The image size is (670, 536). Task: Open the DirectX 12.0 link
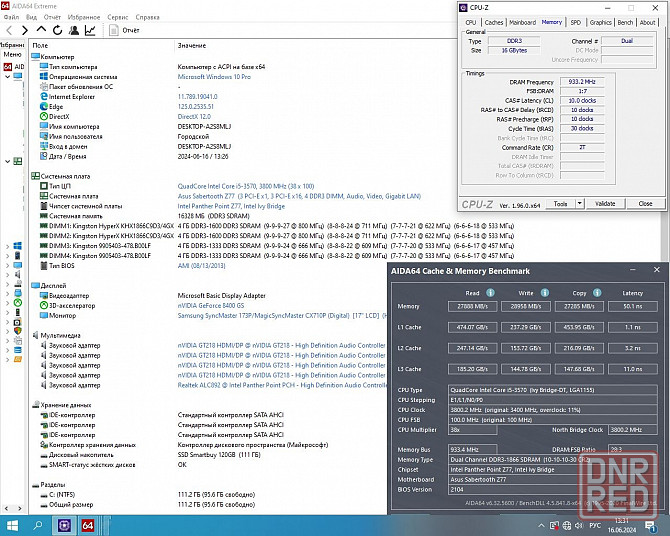click(194, 117)
